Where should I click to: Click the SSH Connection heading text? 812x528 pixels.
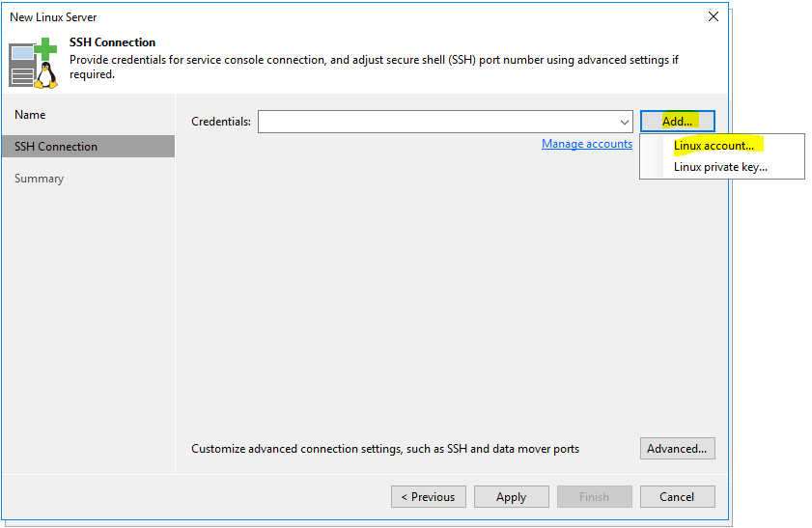(112, 42)
